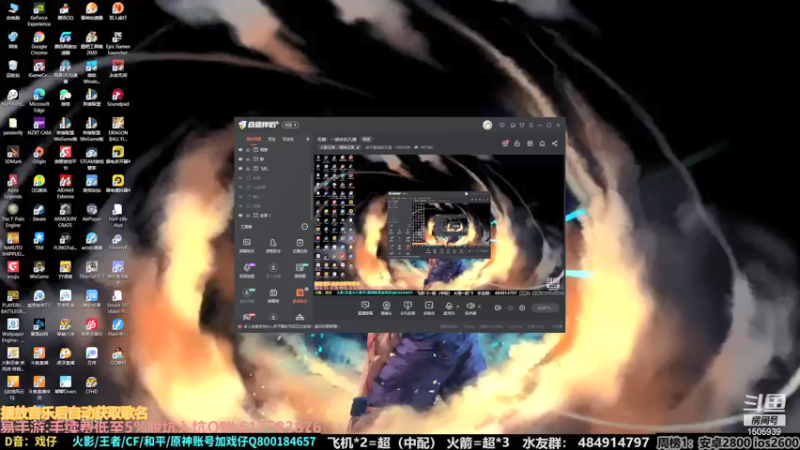
Task: Toggle visibility eye of third source layer
Action: [x=240, y=168]
